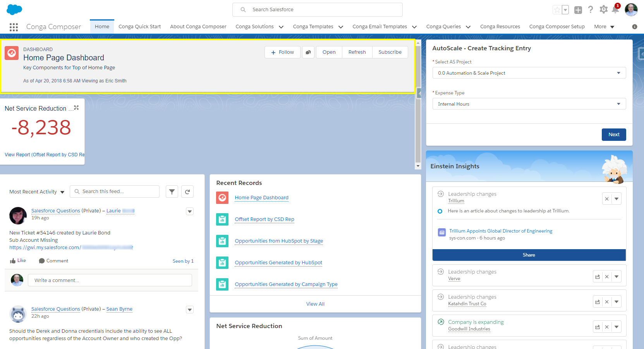Click the dashboard Open button
The image size is (644, 349).
coord(329,52)
